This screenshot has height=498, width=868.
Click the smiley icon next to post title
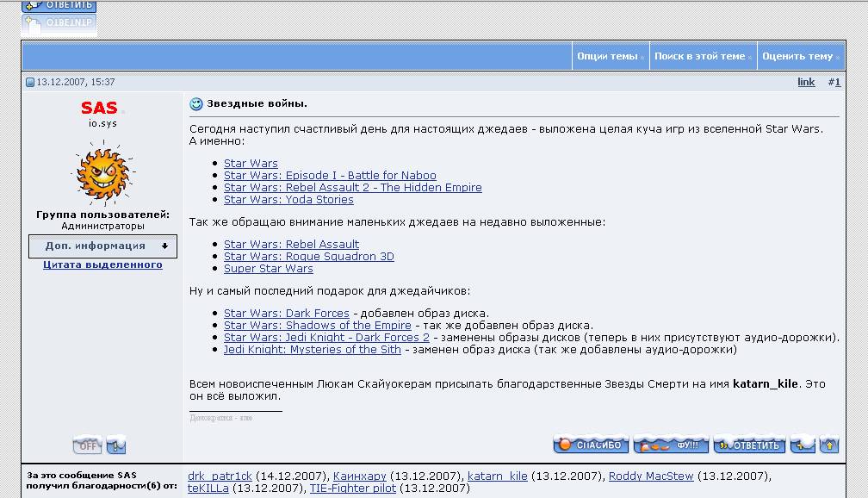[x=196, y=104]
